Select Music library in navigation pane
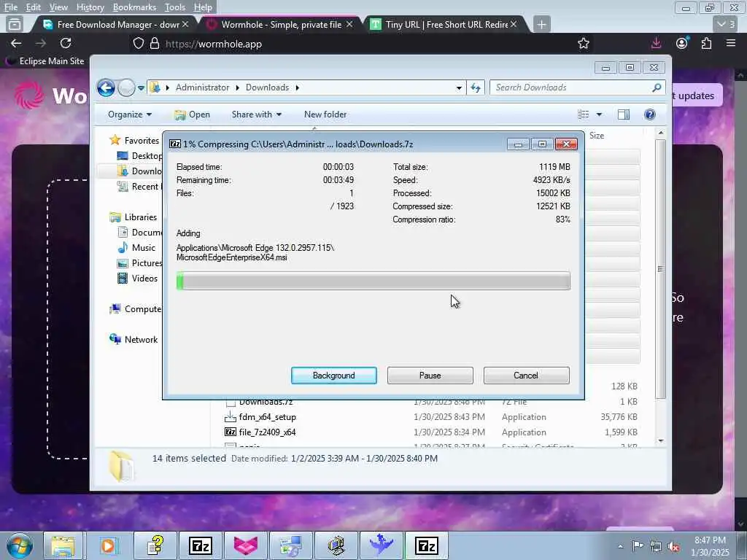 click(143, 248)
